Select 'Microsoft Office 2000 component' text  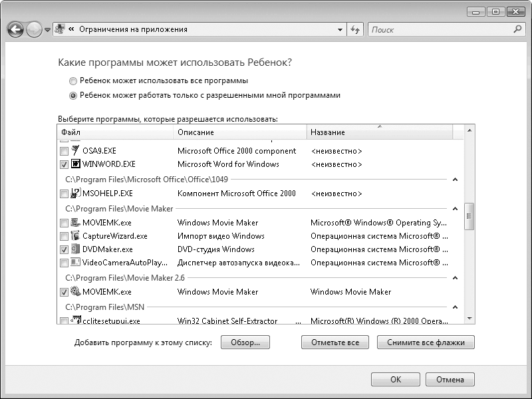click(237, 151)
